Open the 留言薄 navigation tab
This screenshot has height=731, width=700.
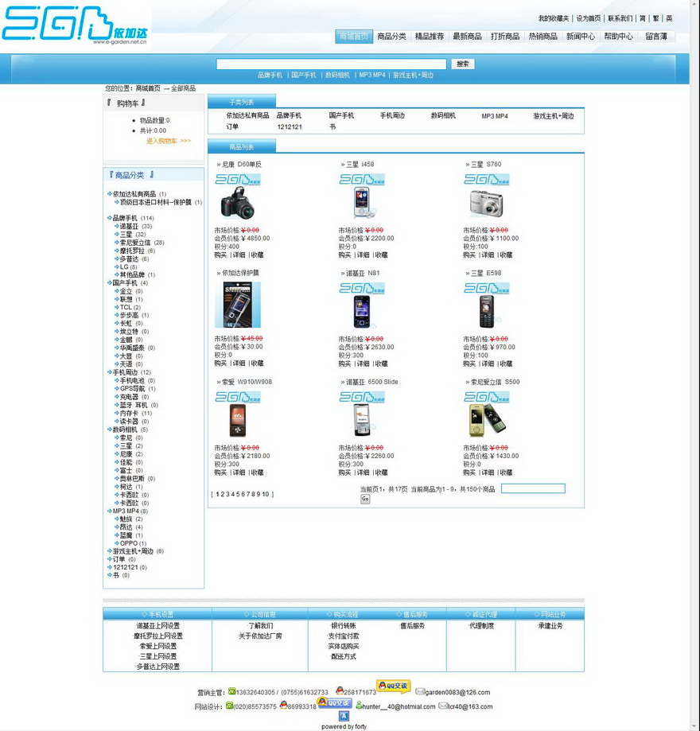point(656,37)
